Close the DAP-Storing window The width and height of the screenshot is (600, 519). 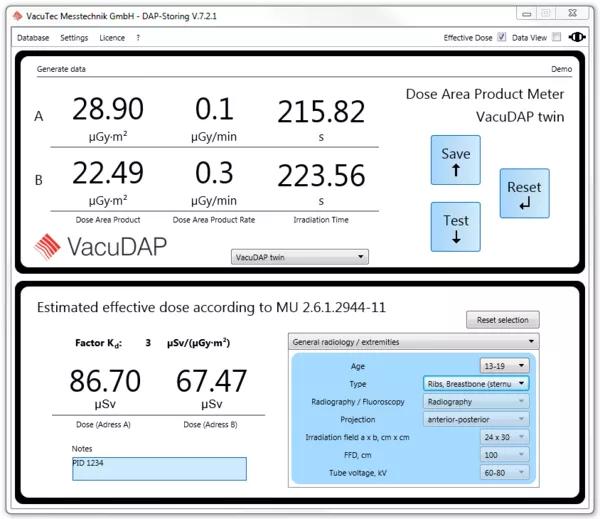[x=572, y=13]
